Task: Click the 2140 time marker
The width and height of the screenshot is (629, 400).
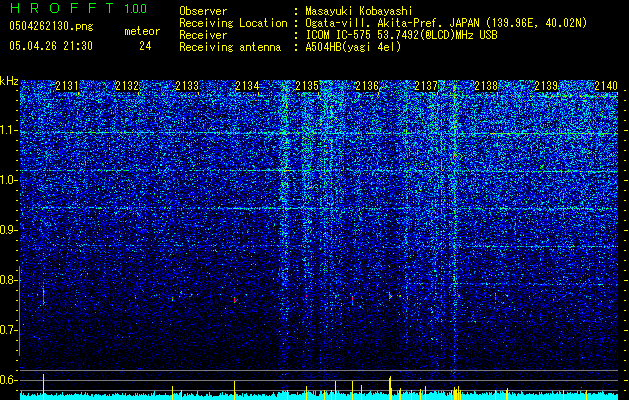Action: click(x=606, y=86)
